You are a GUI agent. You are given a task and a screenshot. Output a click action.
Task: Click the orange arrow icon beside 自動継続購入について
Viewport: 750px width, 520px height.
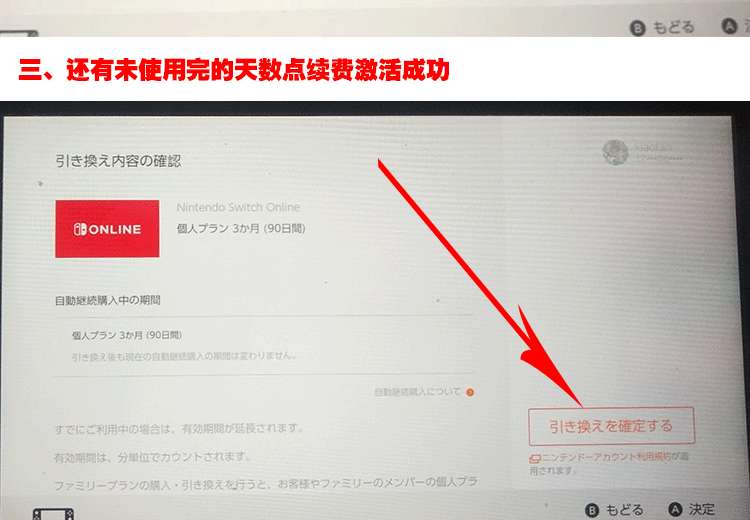[470, 393]
